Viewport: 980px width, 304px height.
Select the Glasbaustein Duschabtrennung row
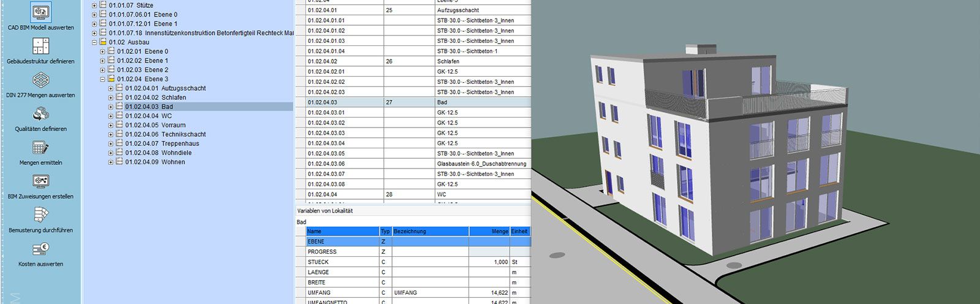pos(481,164)
